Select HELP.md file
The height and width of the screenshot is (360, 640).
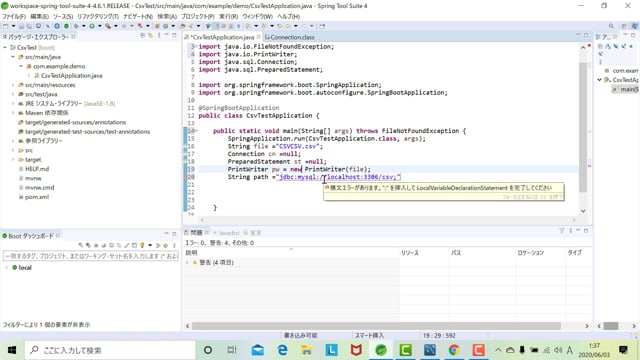[x=37, y=169]
